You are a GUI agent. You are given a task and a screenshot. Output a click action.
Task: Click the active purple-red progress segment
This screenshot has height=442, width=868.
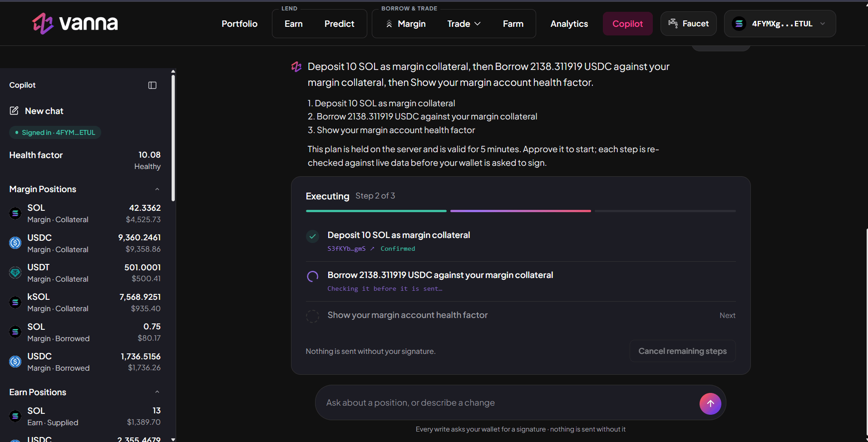click(x=521, y=211)
